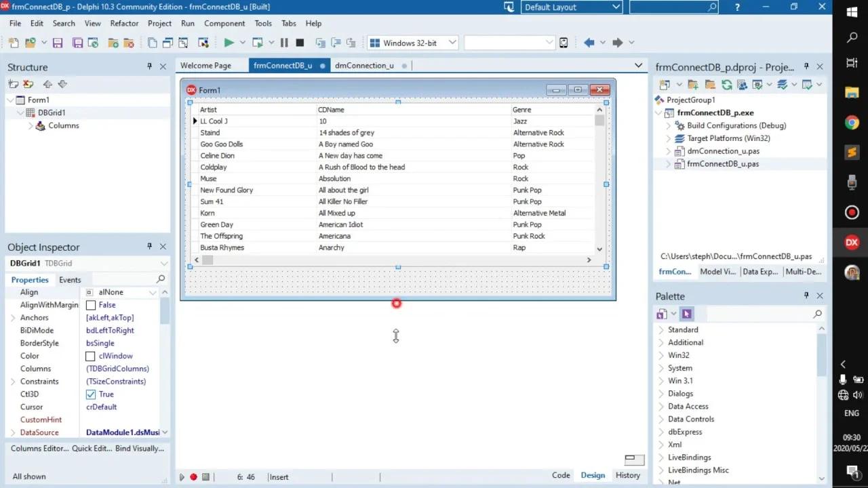Open the Default Layout dropdown
Viewport: 868px width, 488px height.
click(x=572, y=7)
